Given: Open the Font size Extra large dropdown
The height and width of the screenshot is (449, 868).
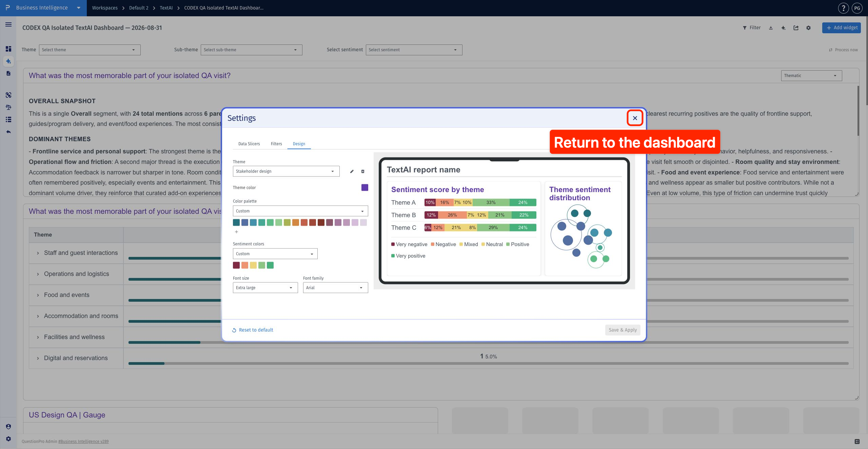Looking at the screenshot, I should click(x=265, y=288).
